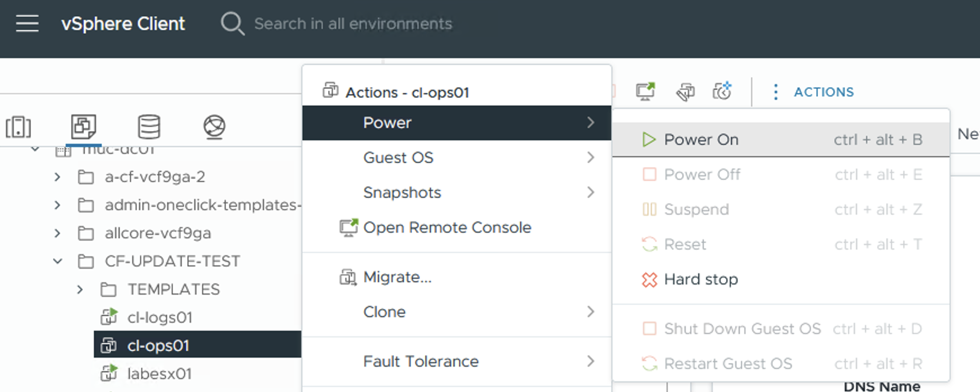
Task: Expand the TEMPLATES folder
Action: pyautogui.click(x=80, y=289)
